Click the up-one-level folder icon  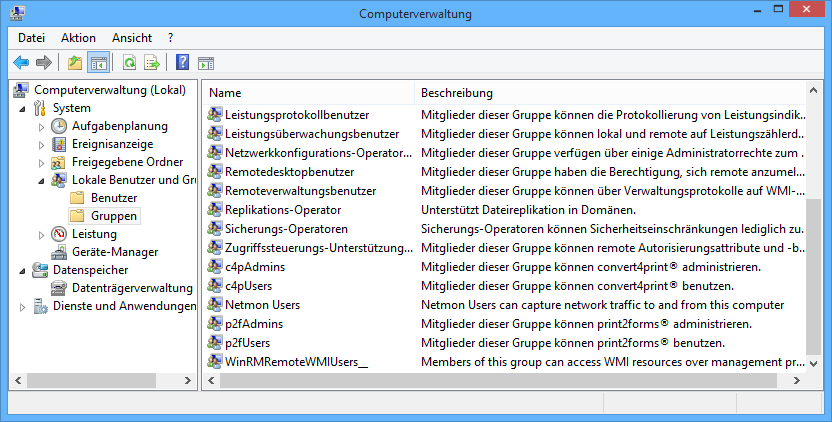[x=75, y=63]
